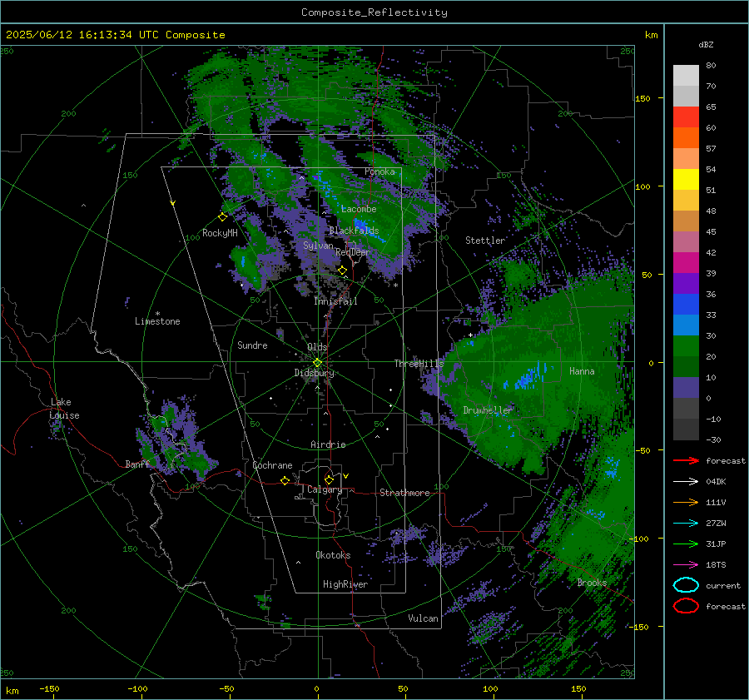Select the yellow diamond marker above Calgary

point(329,479)
